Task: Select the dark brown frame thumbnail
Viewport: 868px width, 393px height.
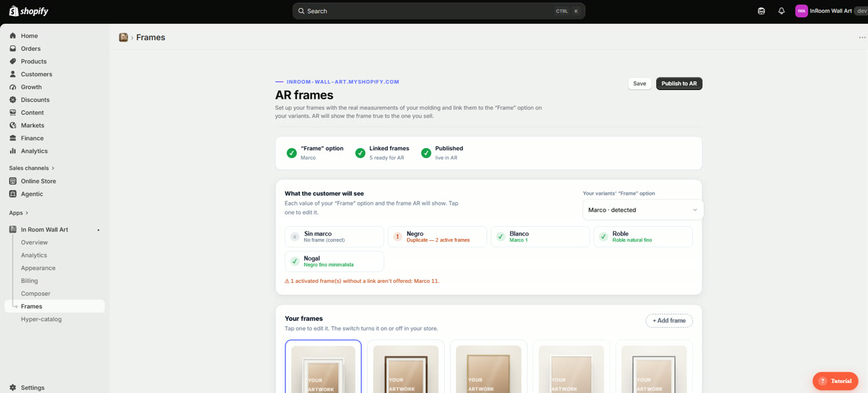Action: point(406,367)
